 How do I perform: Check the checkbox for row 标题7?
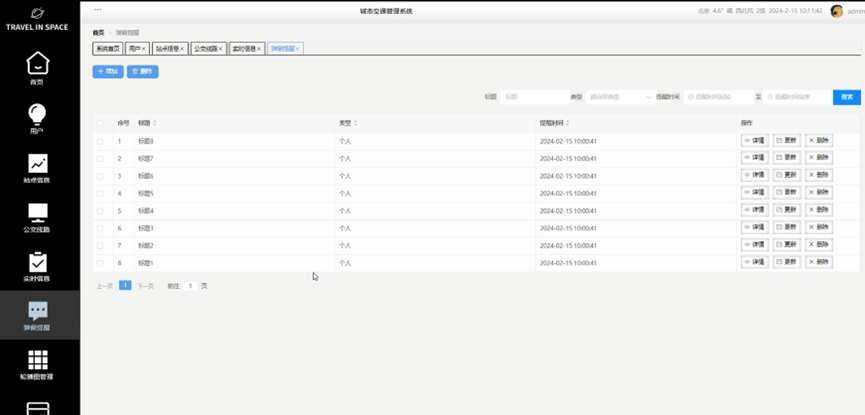tap(100, 158)
